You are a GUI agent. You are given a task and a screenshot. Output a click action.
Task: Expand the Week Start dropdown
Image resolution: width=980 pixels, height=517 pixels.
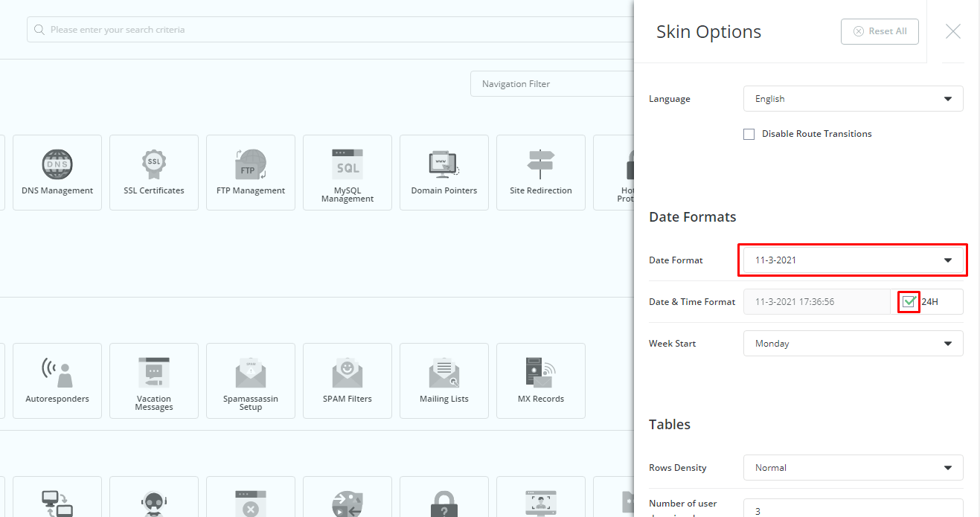pos(853,344)
